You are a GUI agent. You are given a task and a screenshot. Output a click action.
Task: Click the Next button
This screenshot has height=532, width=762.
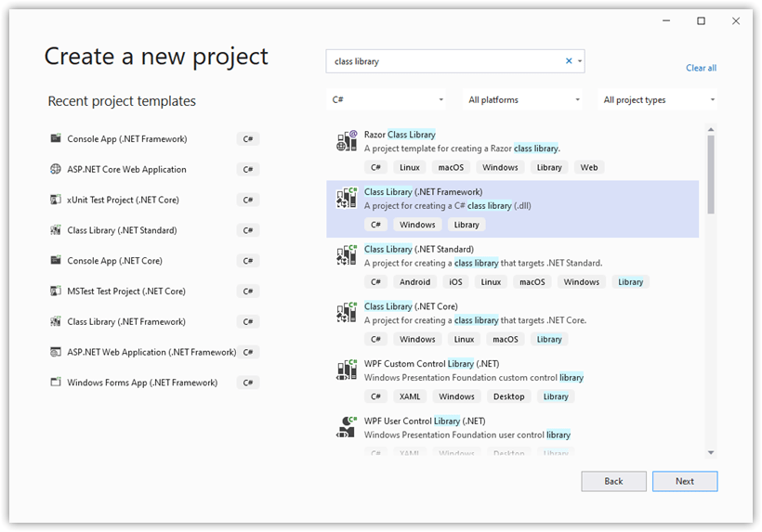(685, 481)
